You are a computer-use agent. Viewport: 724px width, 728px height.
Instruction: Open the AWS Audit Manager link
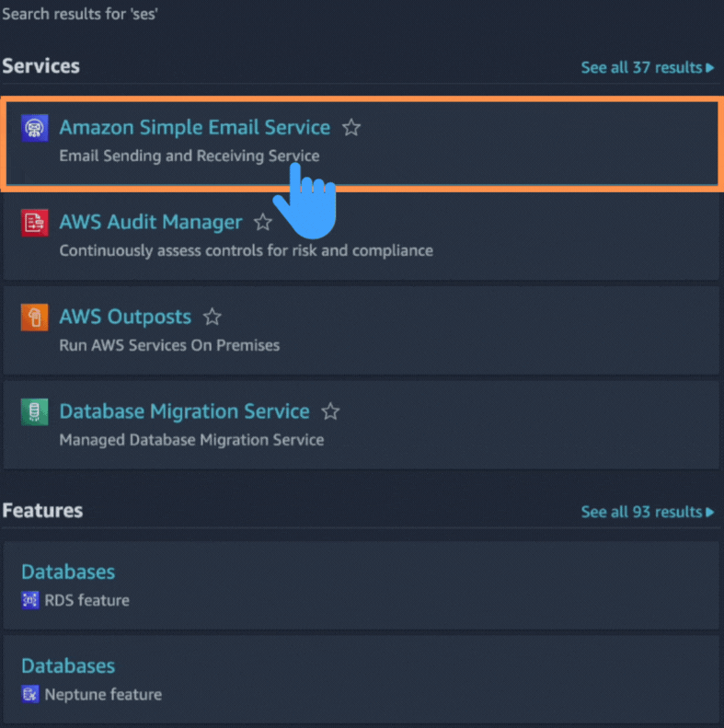[x=151, y=223]
